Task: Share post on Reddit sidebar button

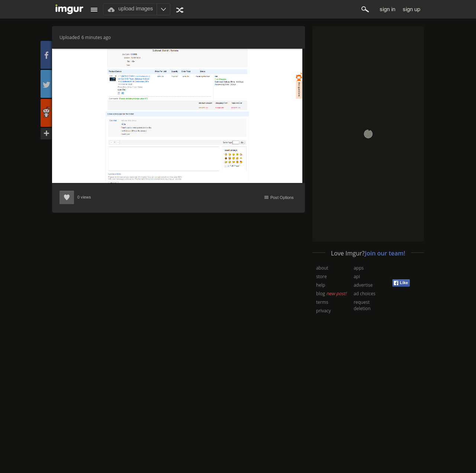Action: click(46, 113)
